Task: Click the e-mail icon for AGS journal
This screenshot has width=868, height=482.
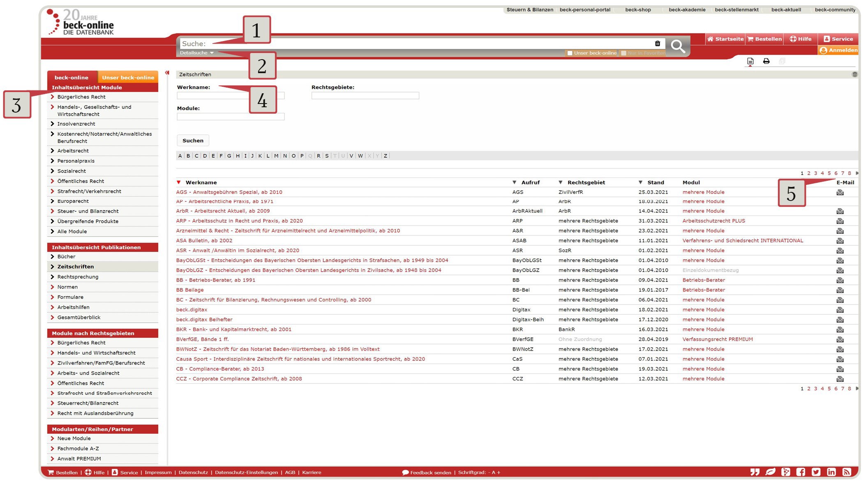Action: pyautogui.click(x=840, y=192)
